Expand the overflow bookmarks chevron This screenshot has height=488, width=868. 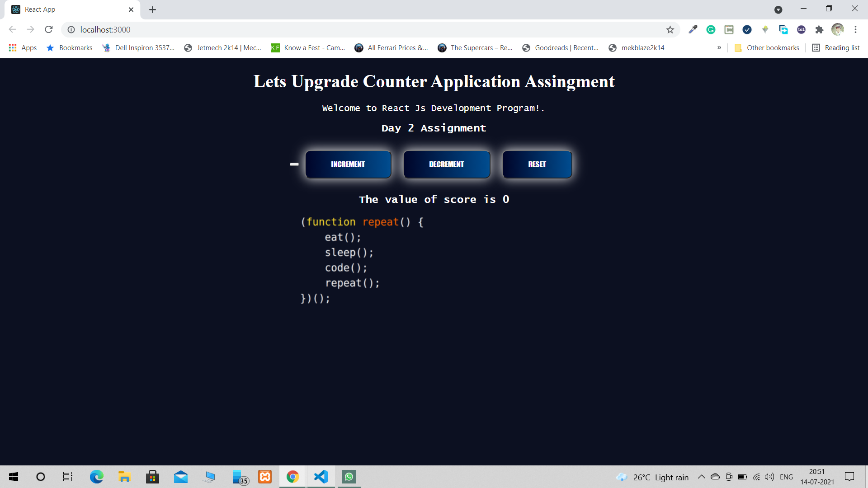(x=719, y=47)
